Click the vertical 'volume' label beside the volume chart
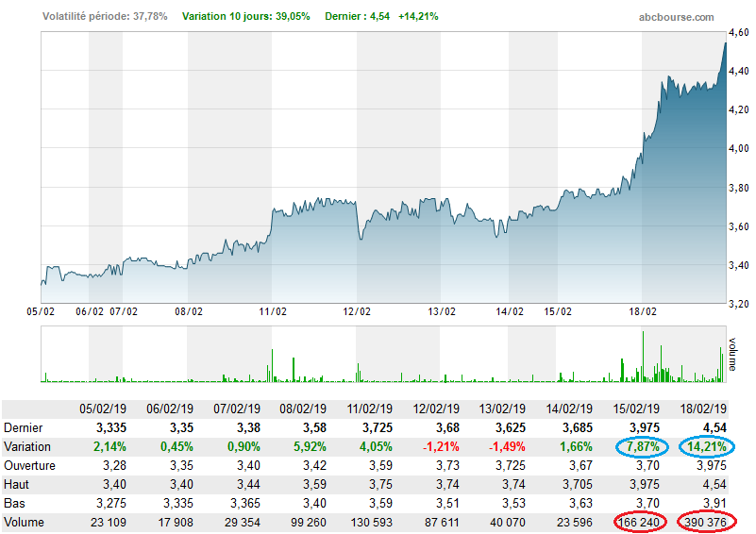This screenshot has height=534, width=756. click(732, 354)
